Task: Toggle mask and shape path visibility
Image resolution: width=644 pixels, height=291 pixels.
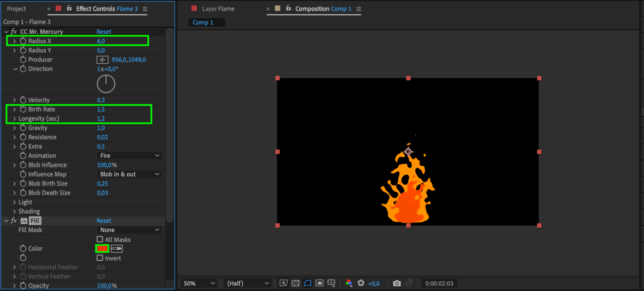Action: tap(308, 283)
